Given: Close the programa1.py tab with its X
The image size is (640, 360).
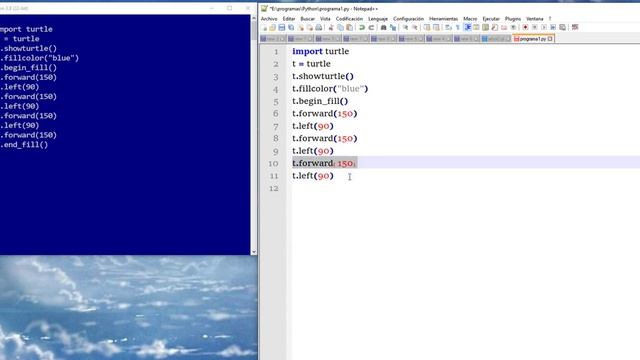Looking at the screenshot, I should pyautogui.click(x=550, y=39).
